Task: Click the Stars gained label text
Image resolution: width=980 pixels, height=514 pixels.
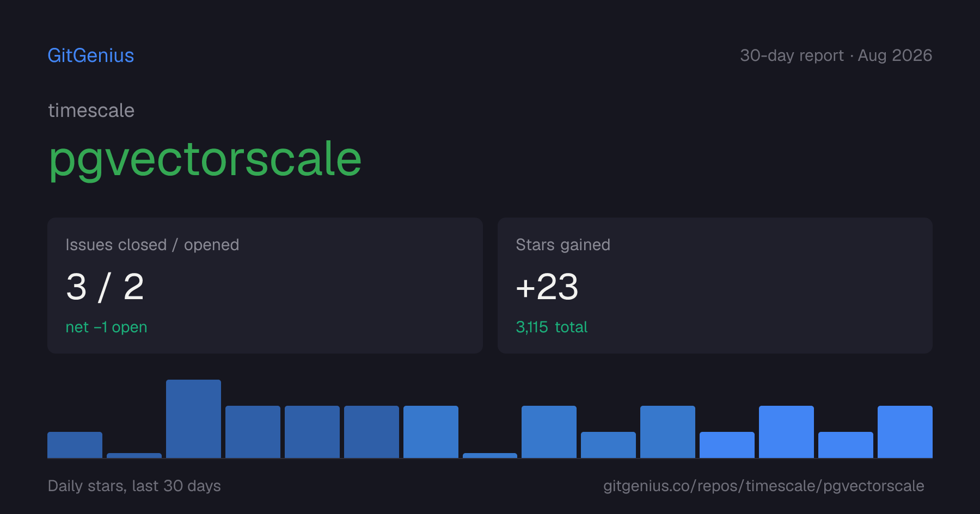Action: click(563, 245)
